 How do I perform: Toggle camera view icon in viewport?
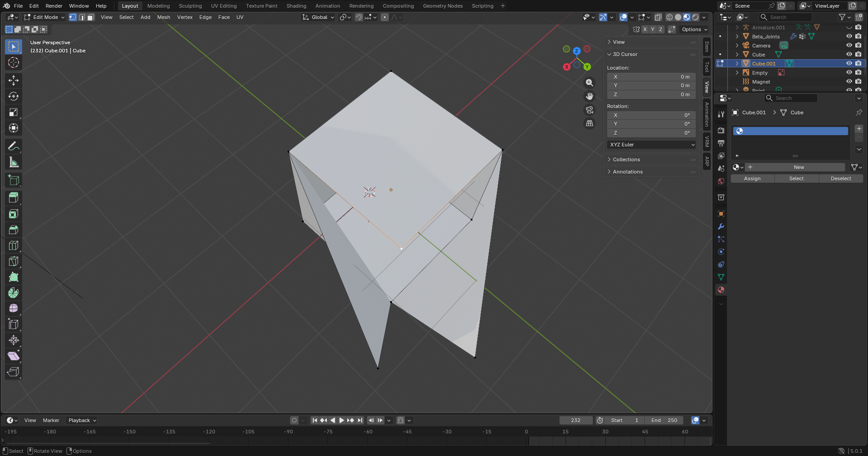(x=590, y=110)
